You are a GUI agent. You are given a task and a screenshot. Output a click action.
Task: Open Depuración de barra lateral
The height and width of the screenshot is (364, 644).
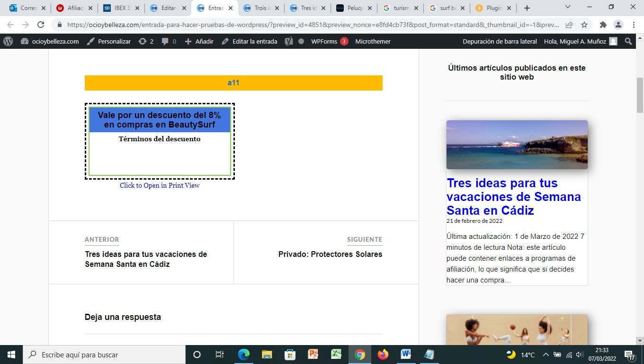500,41
